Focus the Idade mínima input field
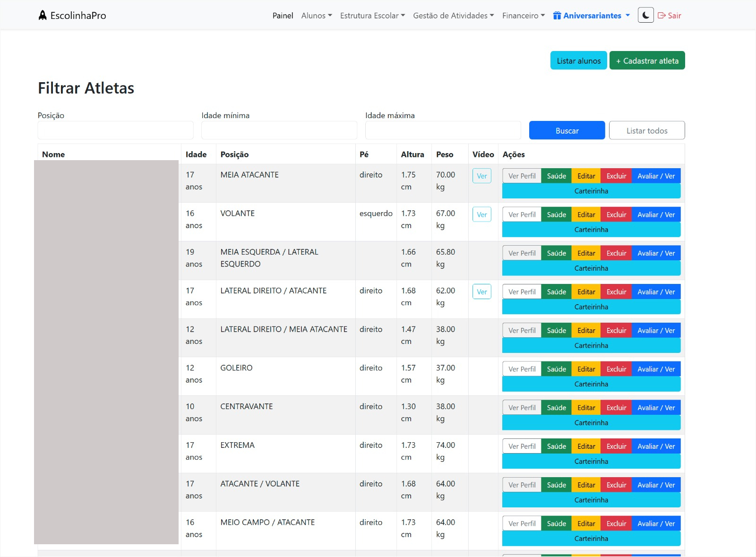 [x=279, y=130]
